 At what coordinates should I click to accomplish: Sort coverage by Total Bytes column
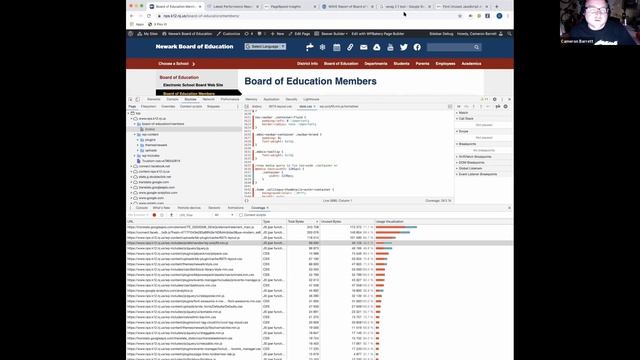(303, 222)
